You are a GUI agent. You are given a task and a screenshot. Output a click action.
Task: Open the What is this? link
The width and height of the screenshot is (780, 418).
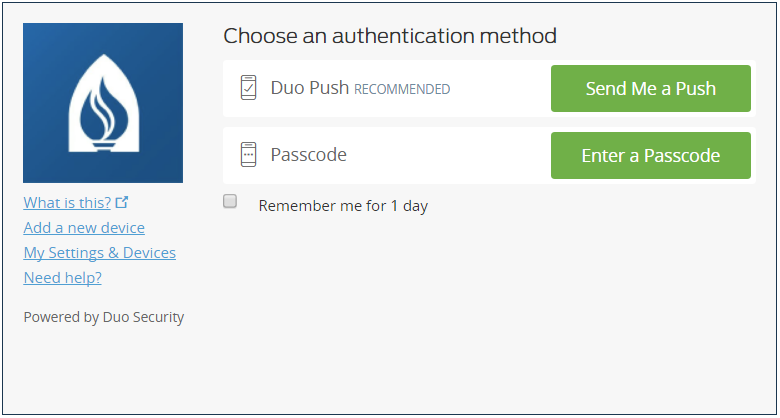click(67, 203)
